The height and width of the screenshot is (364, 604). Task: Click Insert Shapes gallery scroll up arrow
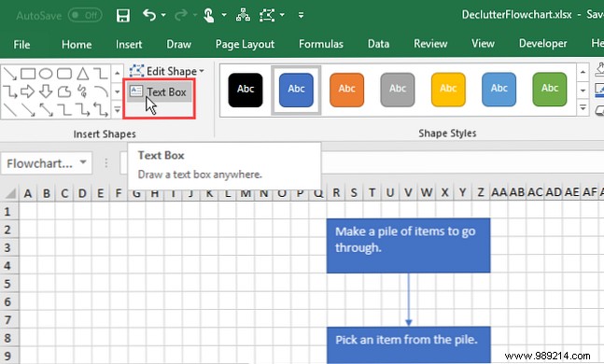(x=117, y=73)
